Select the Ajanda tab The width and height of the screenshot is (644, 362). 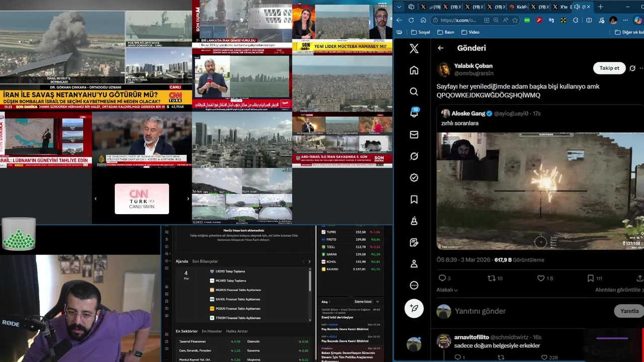click(x=182, y=261)
